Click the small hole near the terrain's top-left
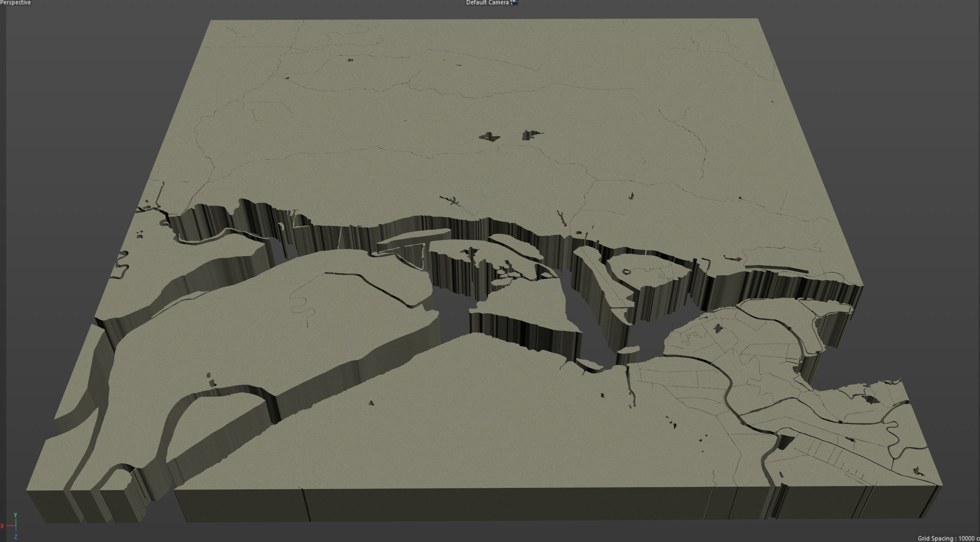Viewport: 980px width, 542px height. click(x=350, y=60)
